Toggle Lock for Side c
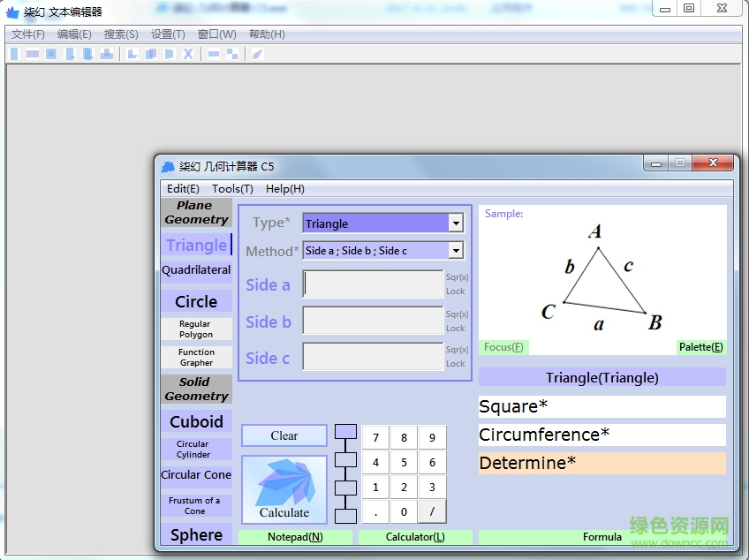This screenshot has width=749, height=560. 456,364
